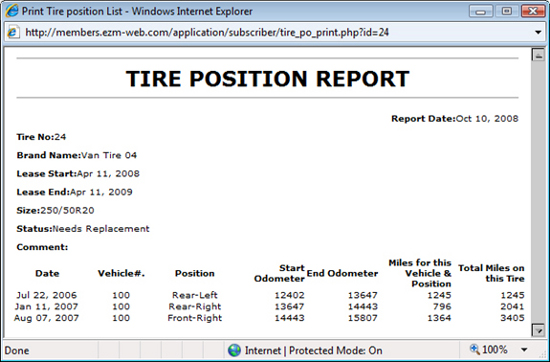Minimize the Internet Explorer window
The image size is (550, 362).
point(481,11)
